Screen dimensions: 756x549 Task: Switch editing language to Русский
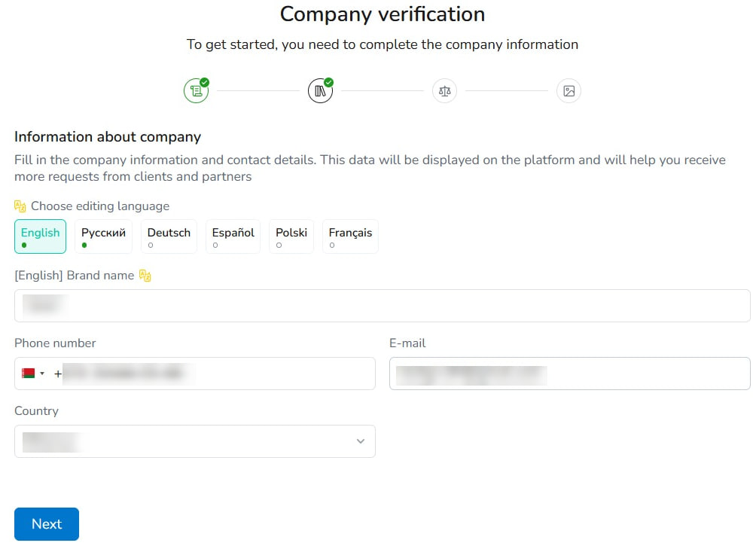point(103,236)
